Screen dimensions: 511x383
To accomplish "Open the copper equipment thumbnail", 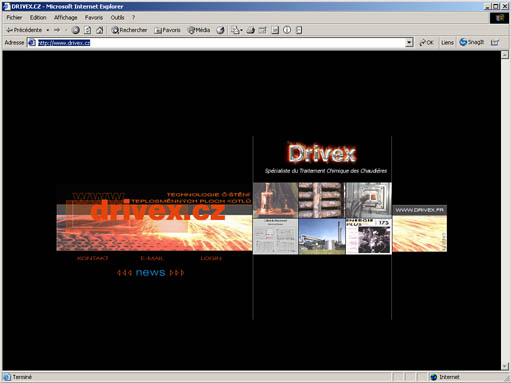I will 275,200.
